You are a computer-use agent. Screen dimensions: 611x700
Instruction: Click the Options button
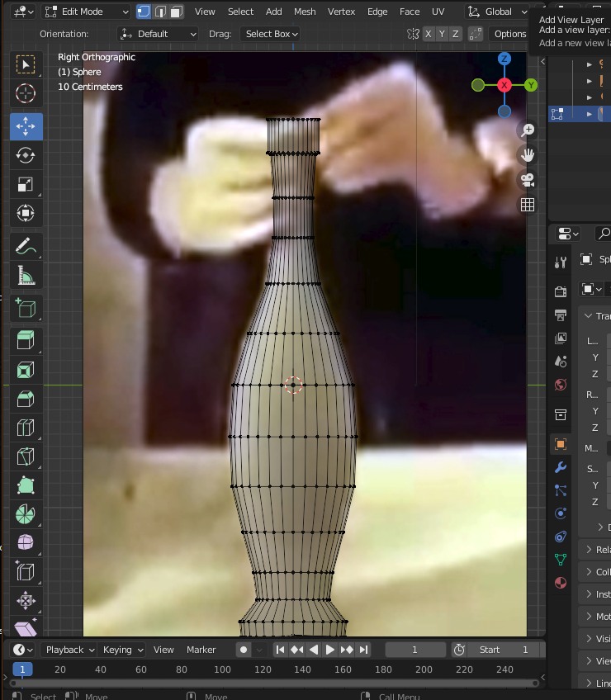(509, 34)
